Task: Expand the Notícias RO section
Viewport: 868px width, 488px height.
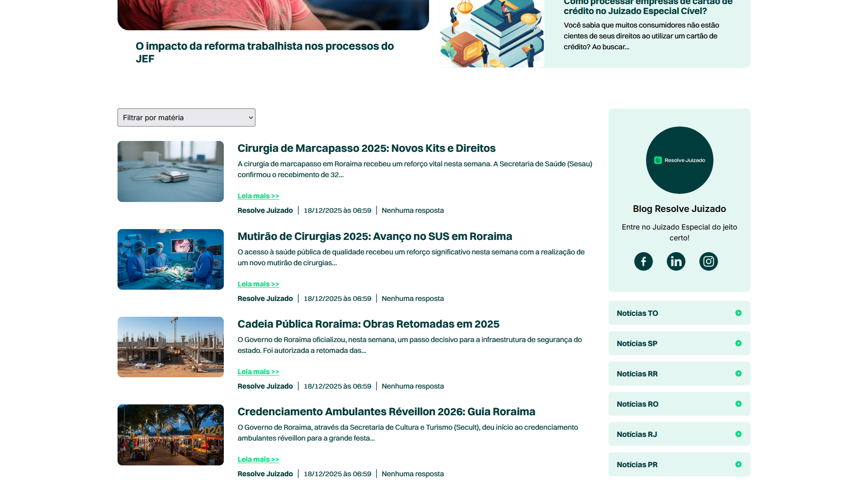Action: point(679,404)
